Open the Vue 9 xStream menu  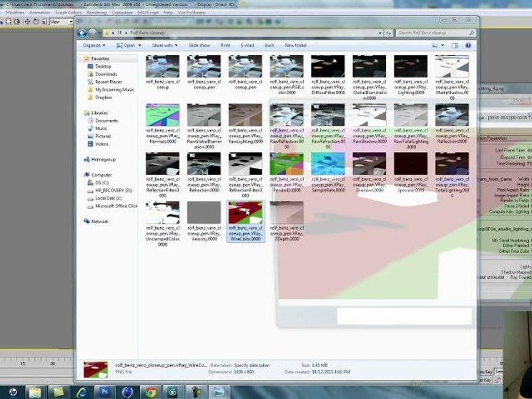click(192, 13)
